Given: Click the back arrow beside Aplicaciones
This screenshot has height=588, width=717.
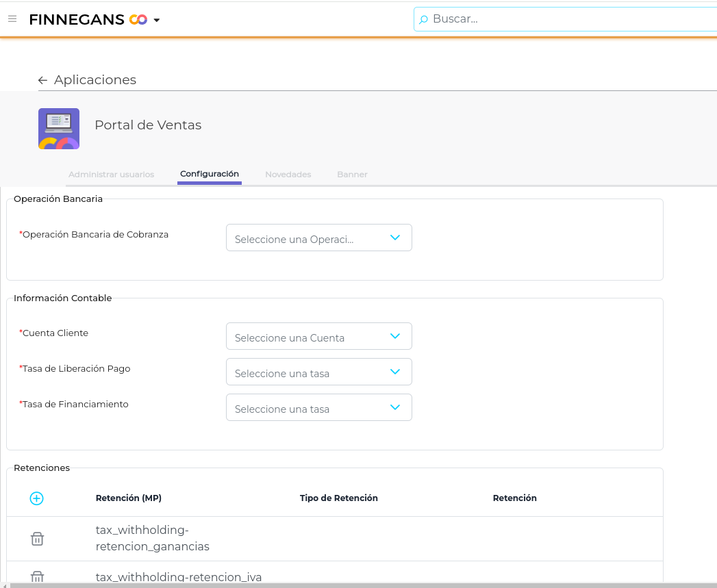Looking at the screenshot, I should pos(42,80).
